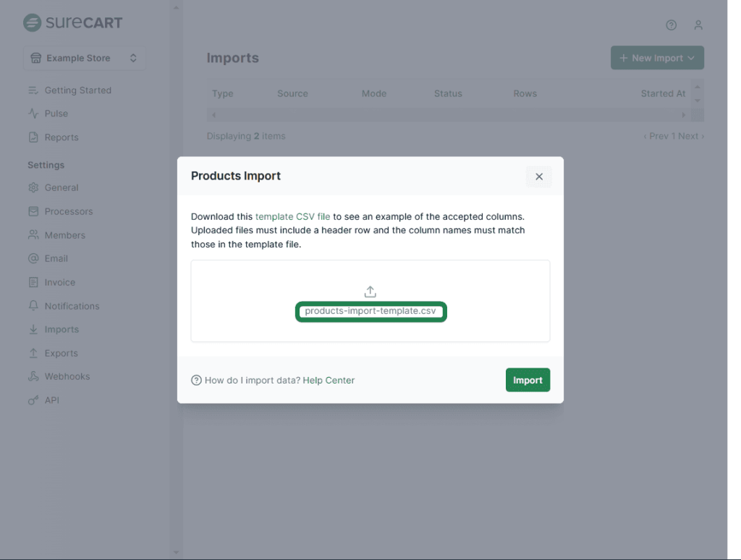This screenshot has width=741, height=560.
Task: Open Getting Started in sidebar
Action: point(77,90)
